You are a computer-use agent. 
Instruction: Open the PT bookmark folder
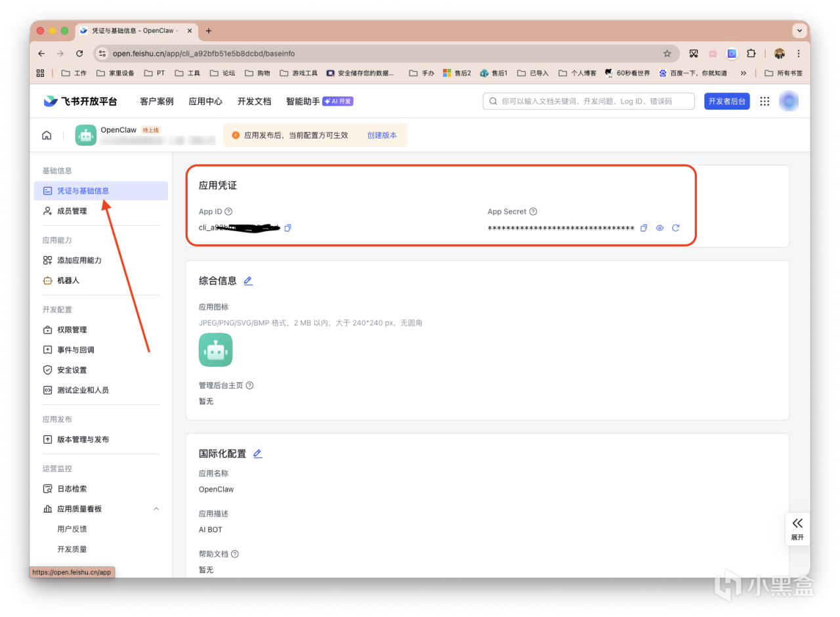pos(155,73)
